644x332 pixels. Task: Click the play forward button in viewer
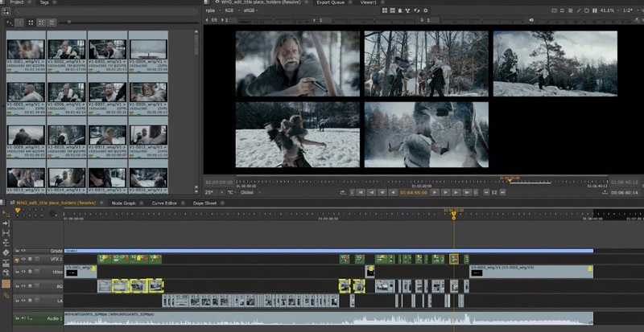[x=435, y=193]
